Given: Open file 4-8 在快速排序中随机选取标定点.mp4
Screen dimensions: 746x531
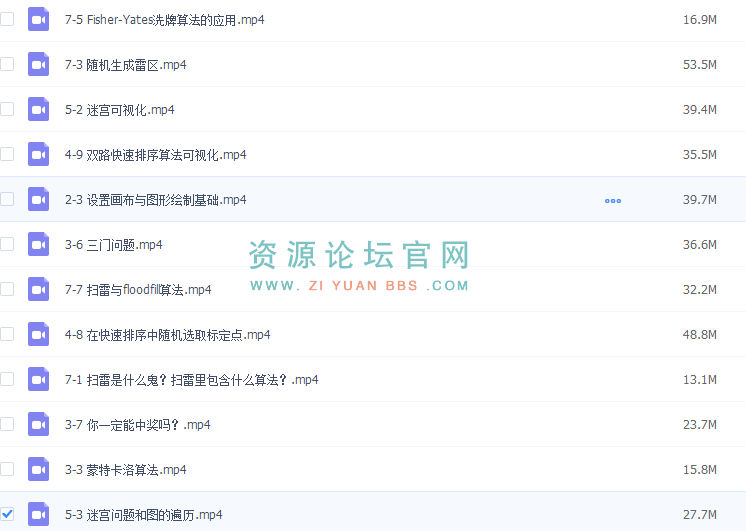Looking at the screenshot, I should [167, 335].
